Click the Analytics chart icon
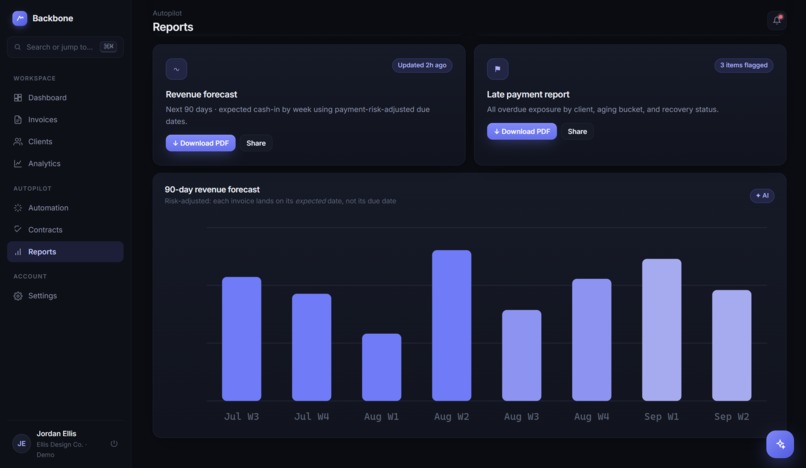The height and width of the screenshot is (468, 806). 18,164
